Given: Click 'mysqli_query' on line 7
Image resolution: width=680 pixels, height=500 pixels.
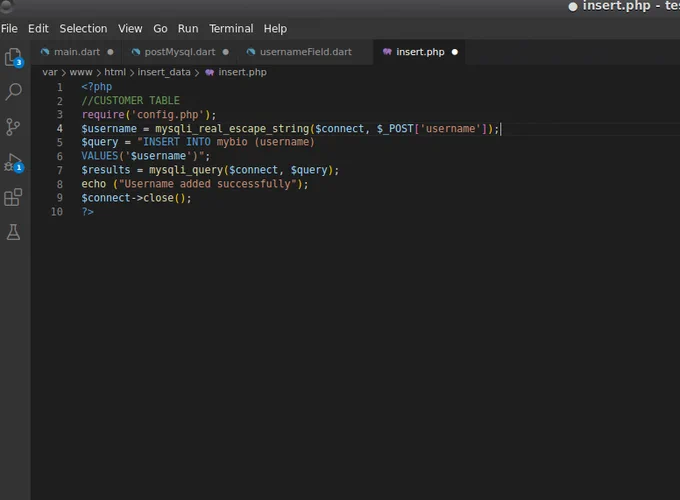Looking at the screenshot, I should click(186, 170).
